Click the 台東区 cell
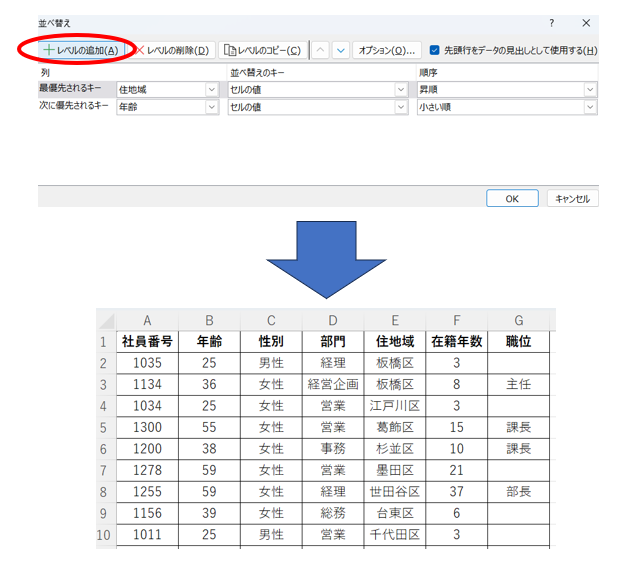This screenshot has width=626, height=574. pyautogui.click(x=395, y=513)
